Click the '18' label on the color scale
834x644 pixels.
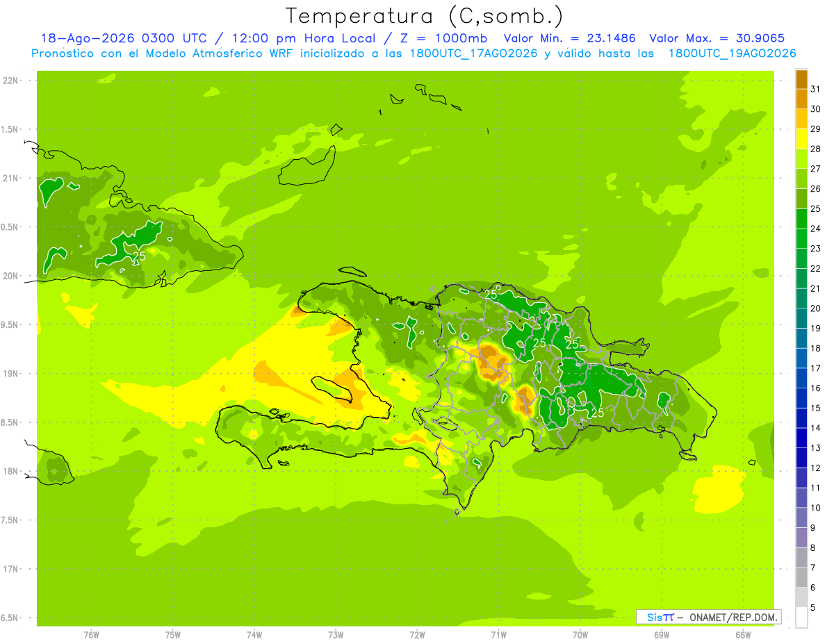[815, 348]
